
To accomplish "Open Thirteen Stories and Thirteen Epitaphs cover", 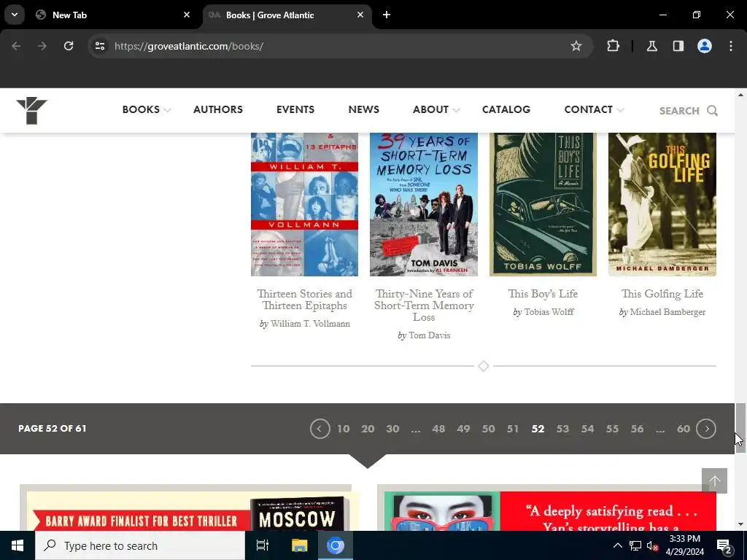I will click(304, 204).
